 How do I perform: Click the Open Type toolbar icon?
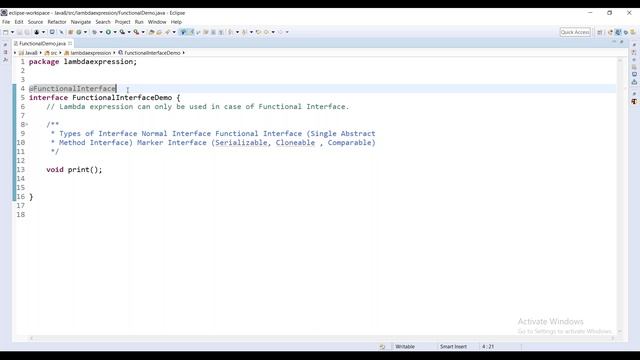(151, 32)
